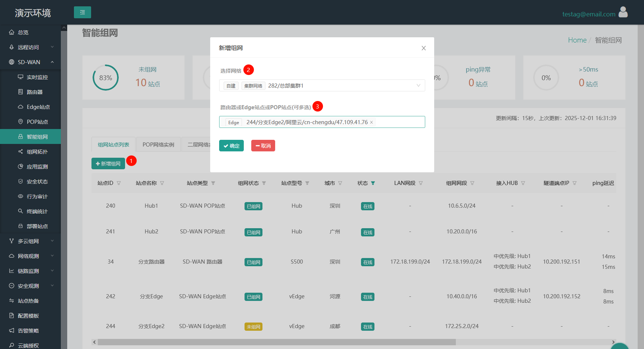The width and height of the screenshot is (644, 349).
Task: Click the 83% 未组网 progress circle
Action: 106,78
